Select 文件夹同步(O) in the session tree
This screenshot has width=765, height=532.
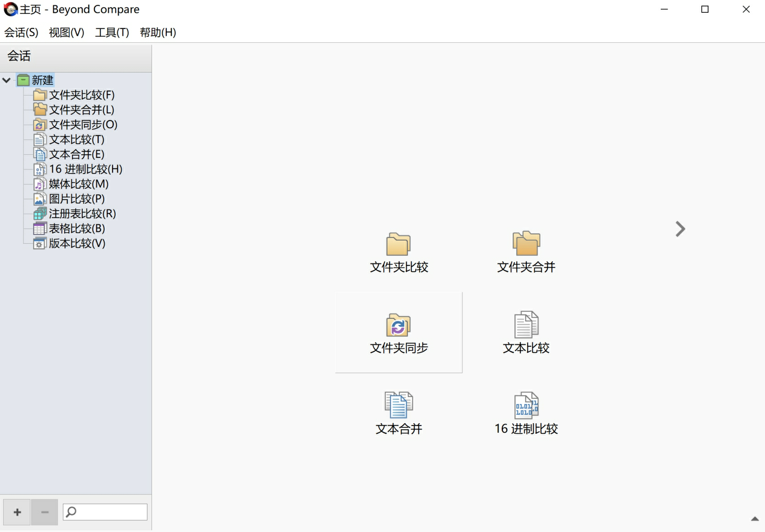83,124
